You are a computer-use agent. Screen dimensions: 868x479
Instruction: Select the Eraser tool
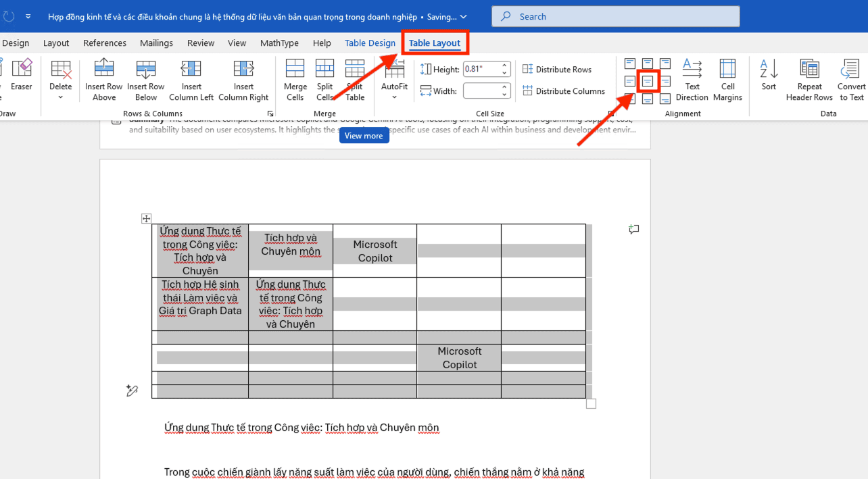(22, 78)
